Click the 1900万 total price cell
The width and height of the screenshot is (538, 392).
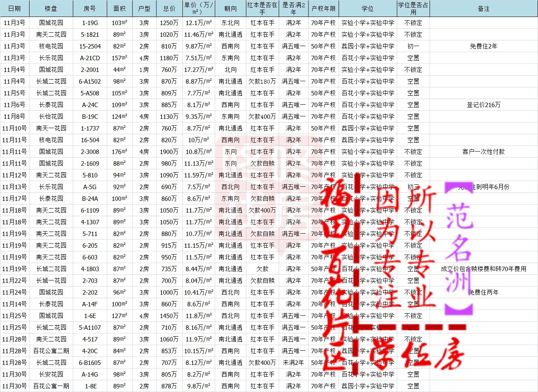(169, 152)
